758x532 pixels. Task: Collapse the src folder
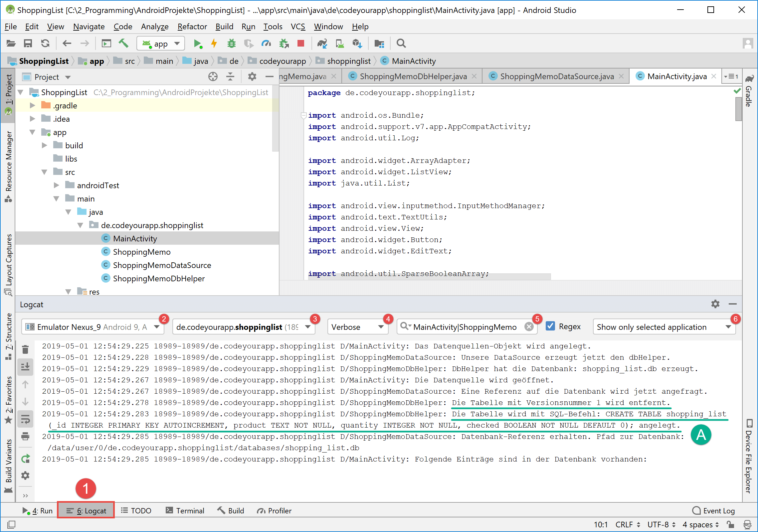coord(44,172)
